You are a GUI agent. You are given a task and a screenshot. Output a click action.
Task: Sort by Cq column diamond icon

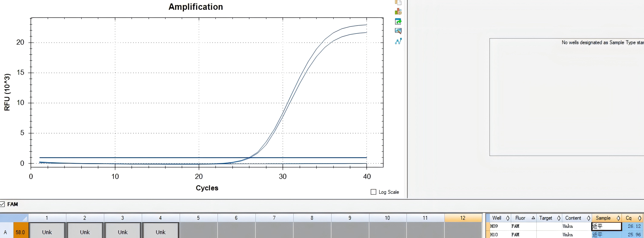pyautogui.click(x=640, y=218)
